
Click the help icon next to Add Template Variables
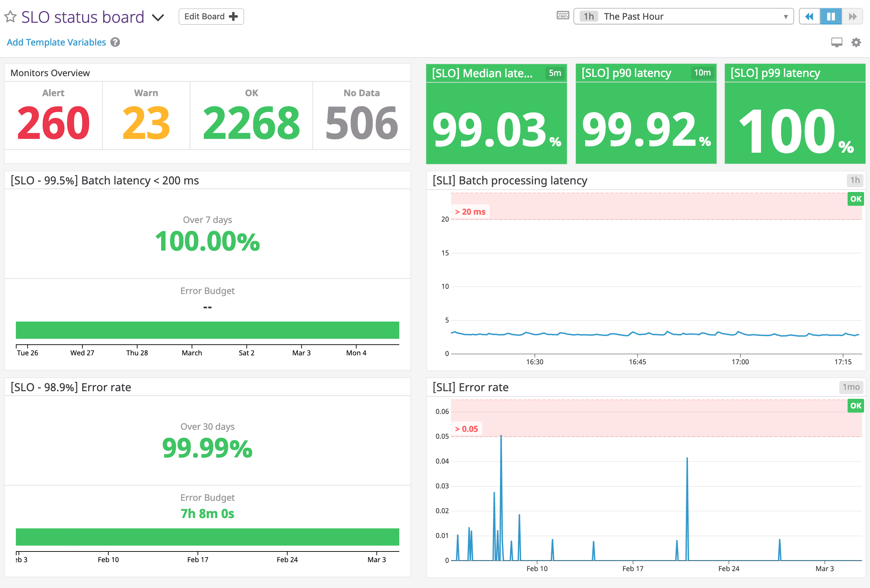115,42
